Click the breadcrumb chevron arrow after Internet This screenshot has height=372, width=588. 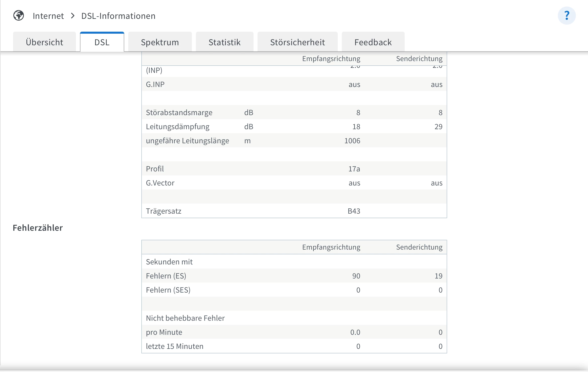point(73,16)
